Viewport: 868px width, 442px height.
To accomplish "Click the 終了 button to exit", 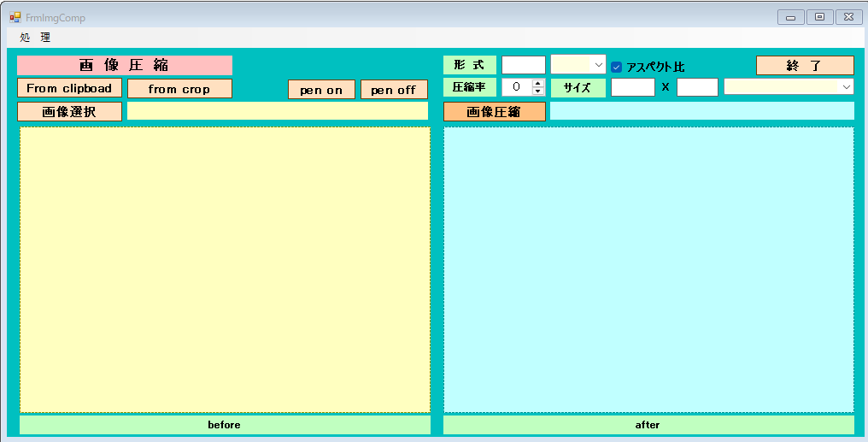I will coord(804,66).
